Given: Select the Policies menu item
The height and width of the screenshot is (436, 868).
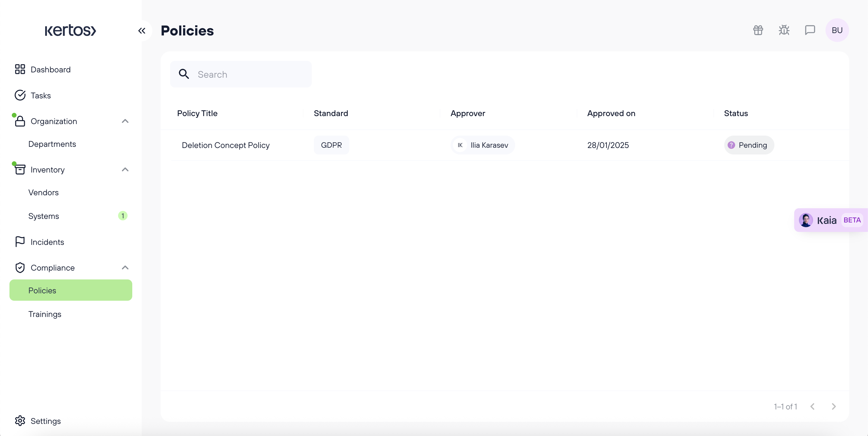Looking at the screenshot, I should (x=71, y=290).
